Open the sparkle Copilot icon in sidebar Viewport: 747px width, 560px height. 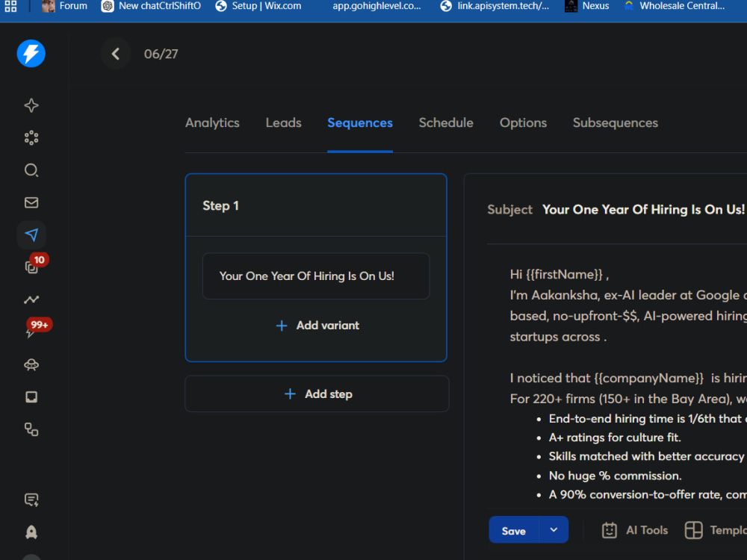[x=31, y=105]
